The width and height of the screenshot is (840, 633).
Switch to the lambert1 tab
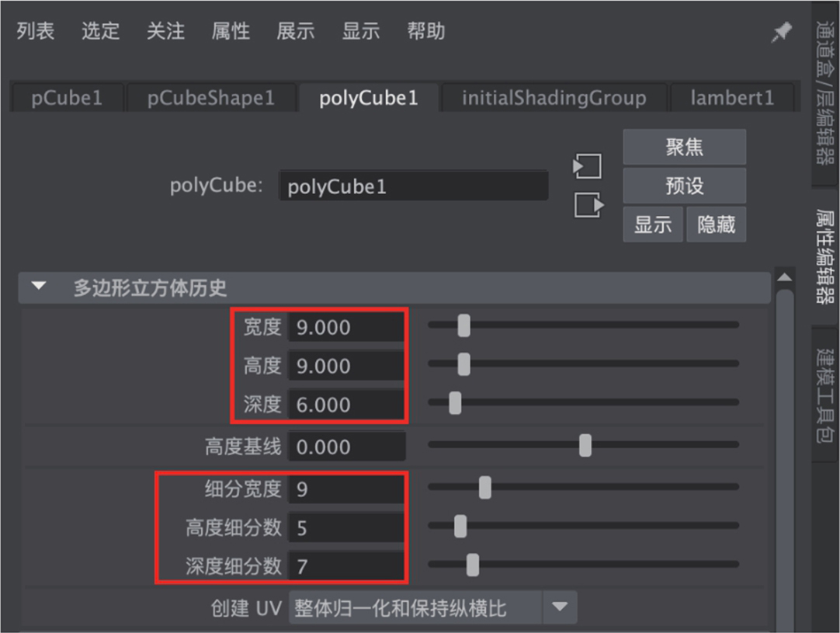coord(732,98)
